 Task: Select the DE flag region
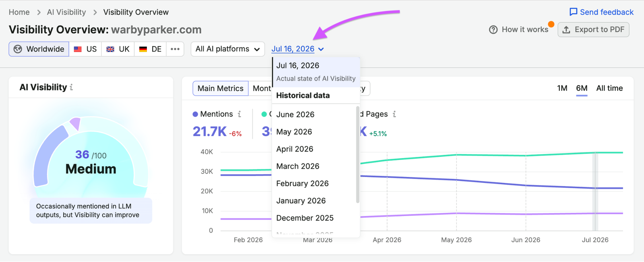(x=151, y=49)
